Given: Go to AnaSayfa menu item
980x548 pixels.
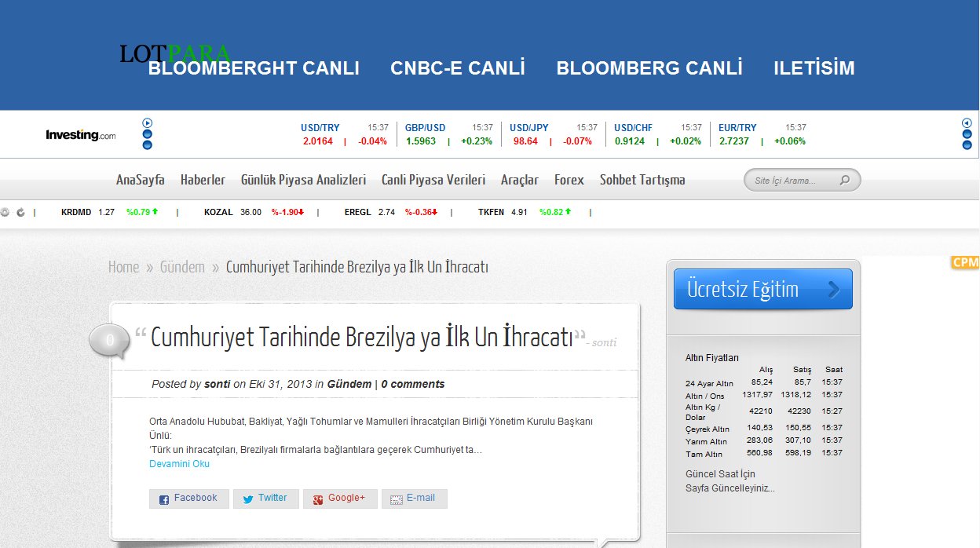Looking at the screenshot, I should point(141,180).
